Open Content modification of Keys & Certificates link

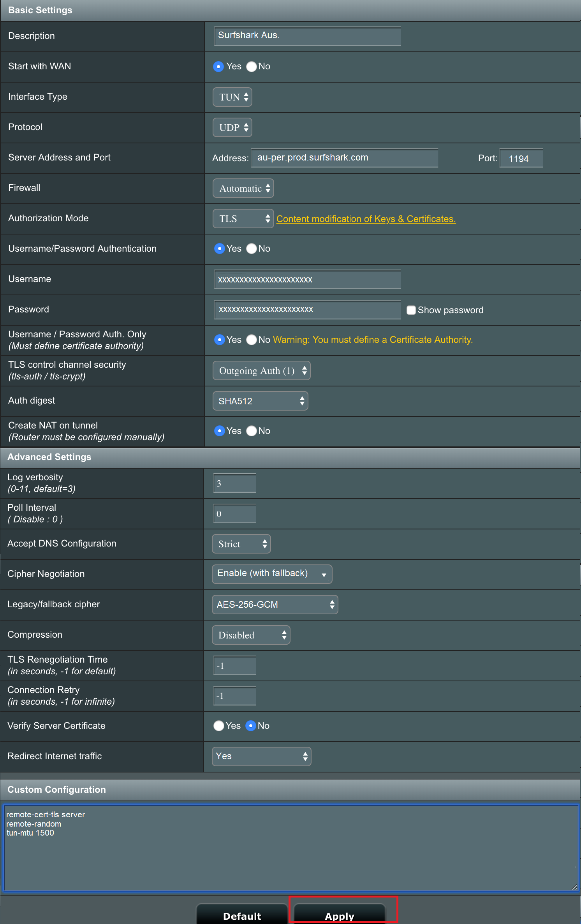366,219
